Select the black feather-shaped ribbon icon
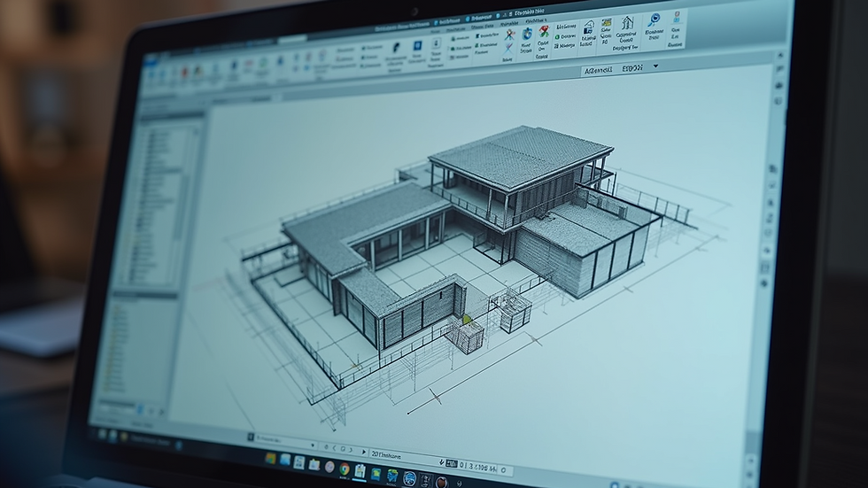 pos(397,48)
